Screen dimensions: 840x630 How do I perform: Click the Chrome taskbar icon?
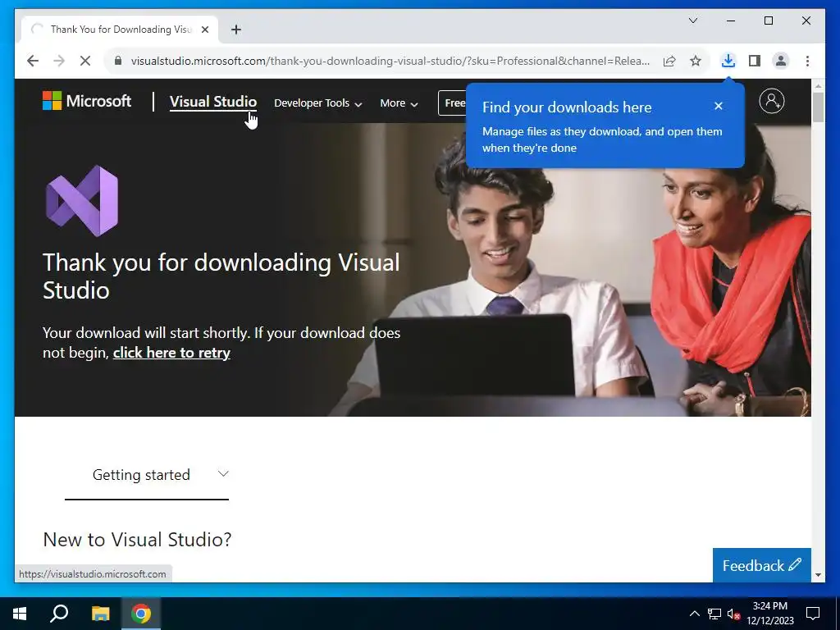click(141, 614)
